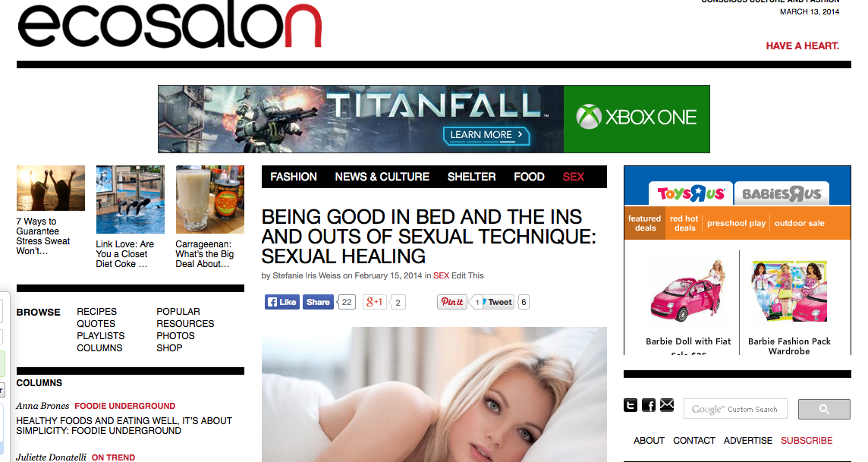Select the red hot deals tab
Viewport: 868px width, 462px height.
coord(684,223)
